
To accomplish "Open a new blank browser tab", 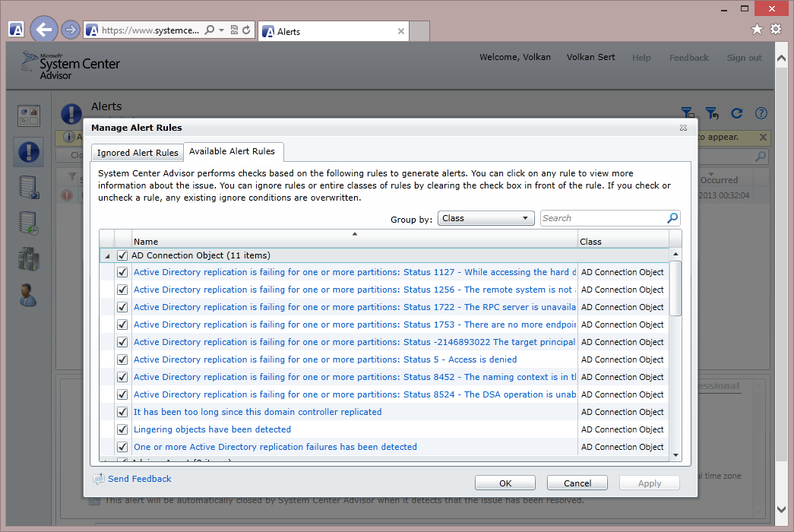I will tap(419, 31).
